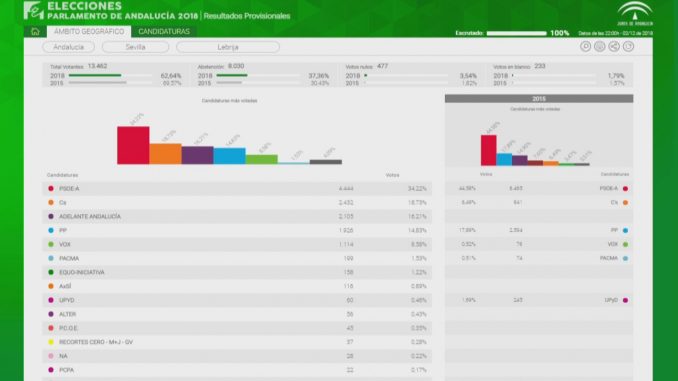The image size is (678, 381).
Task: Go to the home page icon
Action: coord(35,31)
